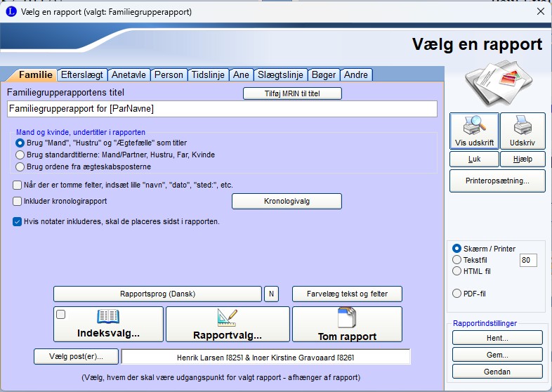Tick the checkbox inside Indeksvalg button

pos(61,315)
